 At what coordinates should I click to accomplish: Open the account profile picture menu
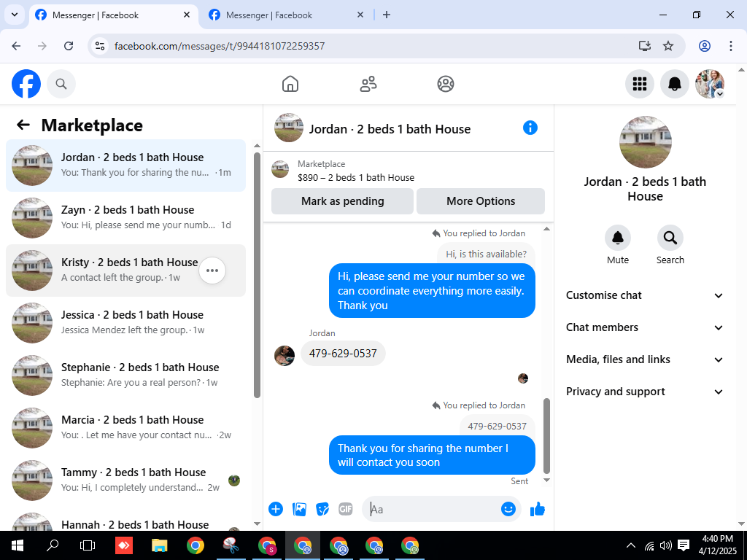click(x=710, y=84)
